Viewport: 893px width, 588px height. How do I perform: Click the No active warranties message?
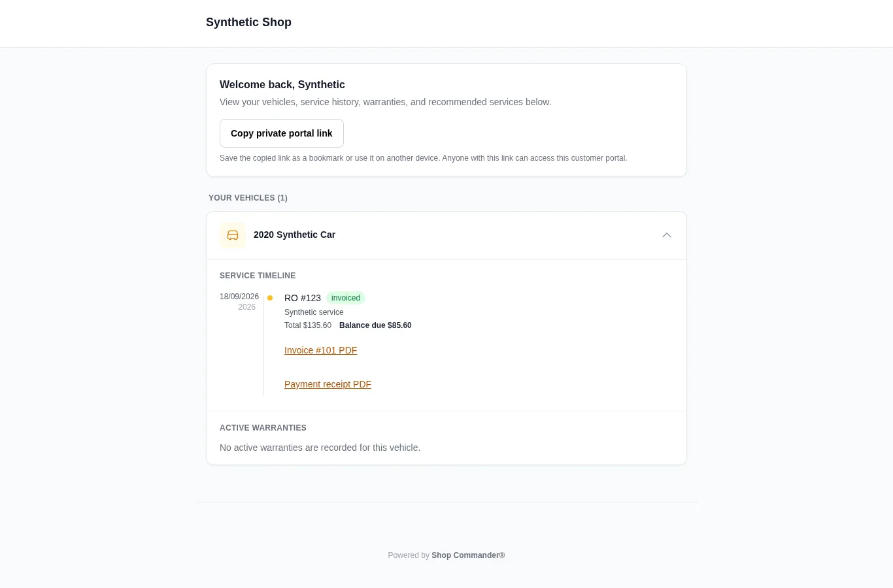tap(320, 448)
